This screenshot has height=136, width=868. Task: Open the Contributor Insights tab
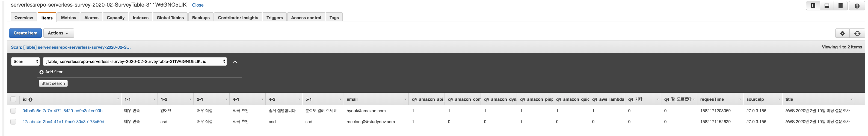[x=238, y=18]
